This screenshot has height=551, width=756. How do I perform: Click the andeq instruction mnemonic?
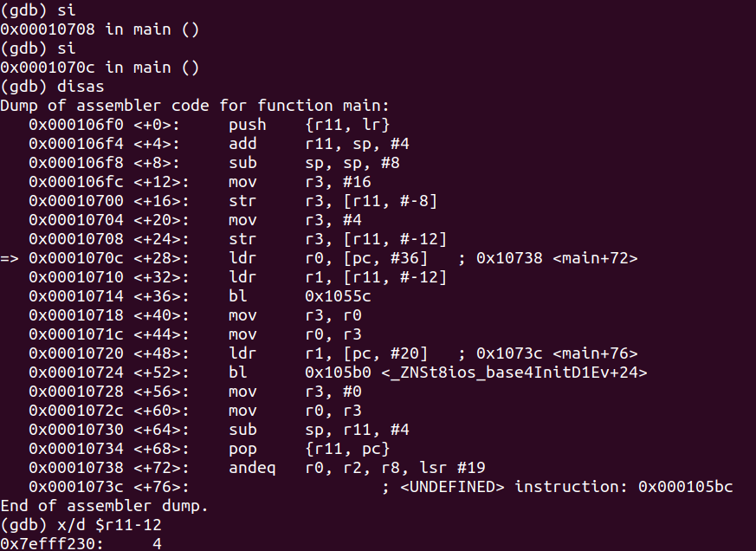tap(252, 468)
